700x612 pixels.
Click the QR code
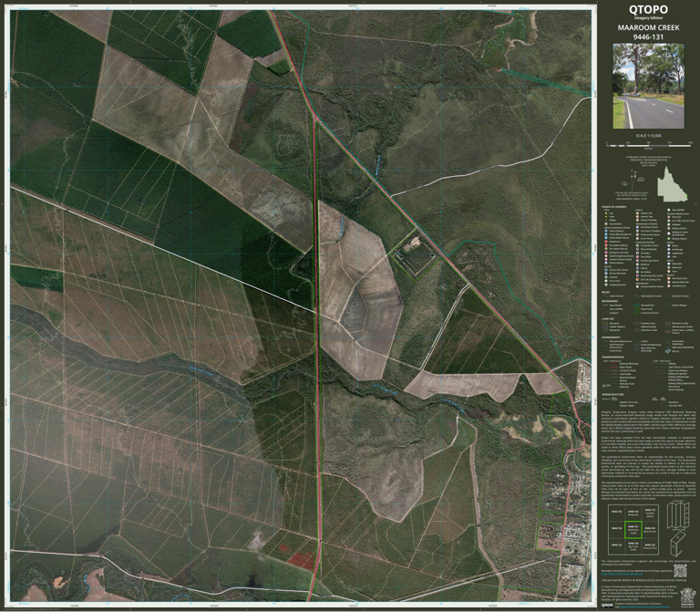[680, 571]
